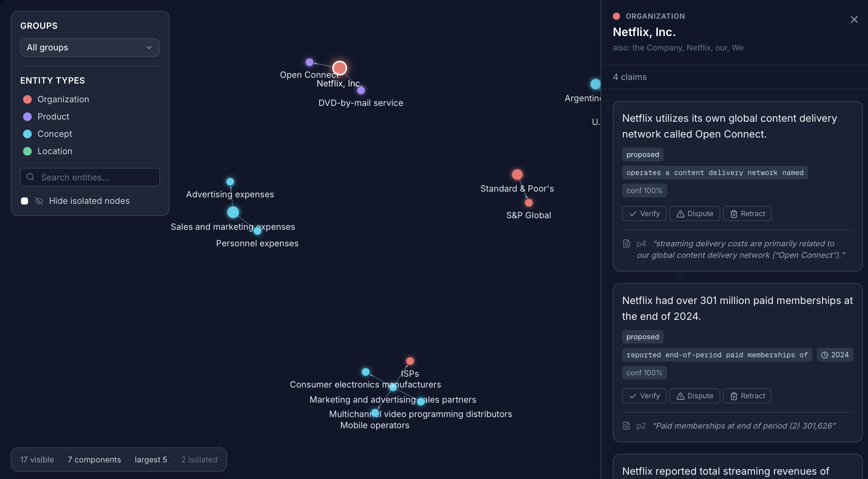Click the proposed status on memberships claim
868x479 pixels.
(643, 337)
